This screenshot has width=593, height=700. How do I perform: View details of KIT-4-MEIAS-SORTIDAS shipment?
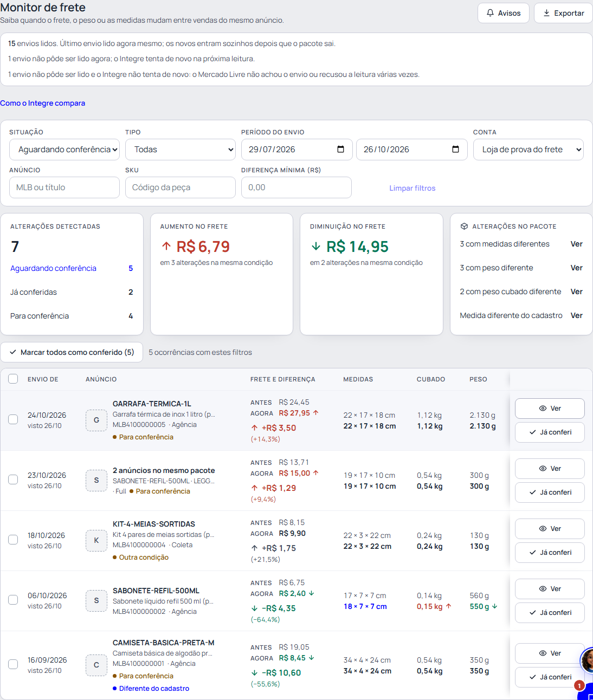click(550, 529)
